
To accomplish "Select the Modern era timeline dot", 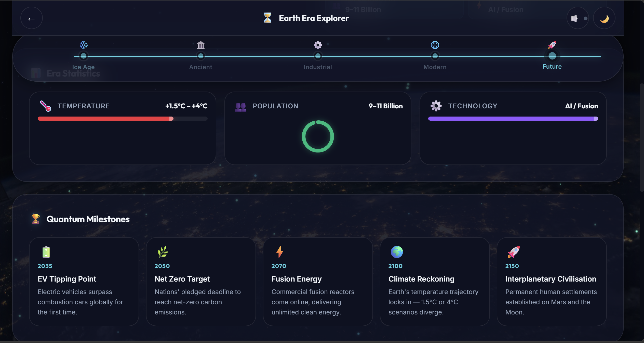I will [x=435, y=56].
